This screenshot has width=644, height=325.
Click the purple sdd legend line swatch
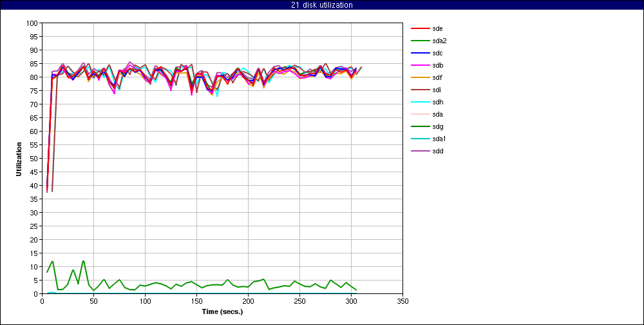(419, 151)
